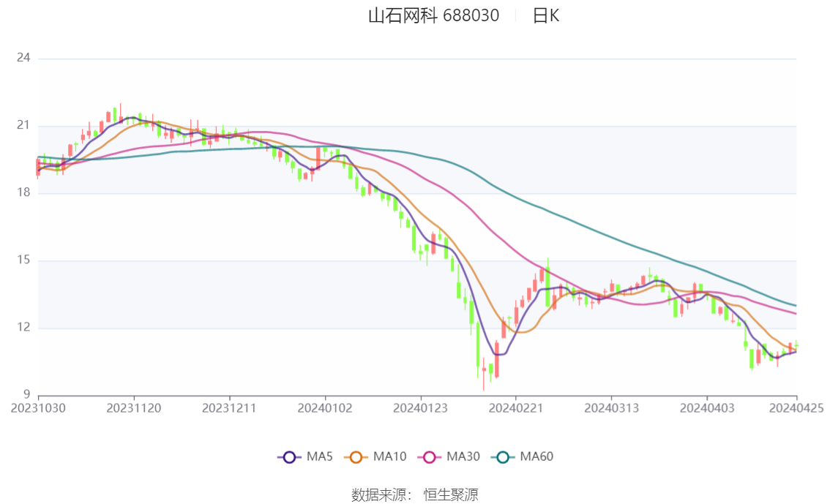Toggle the MA5 legend entry
This screenshot has height=504, width=830.
305,457
